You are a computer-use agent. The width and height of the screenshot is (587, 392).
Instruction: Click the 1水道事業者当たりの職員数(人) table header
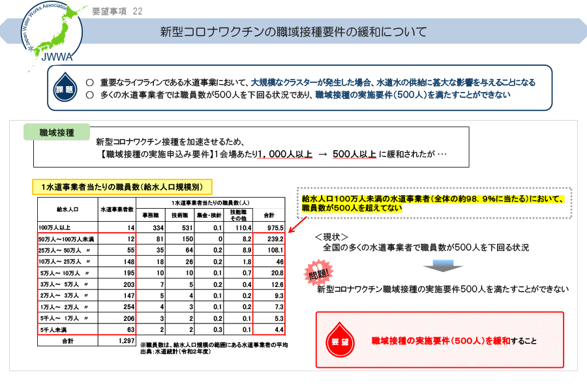(x=211, y=203)
